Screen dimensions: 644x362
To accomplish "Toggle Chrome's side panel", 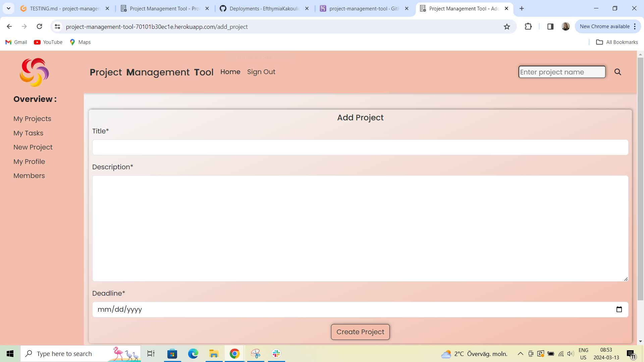I will pos(550,26).
